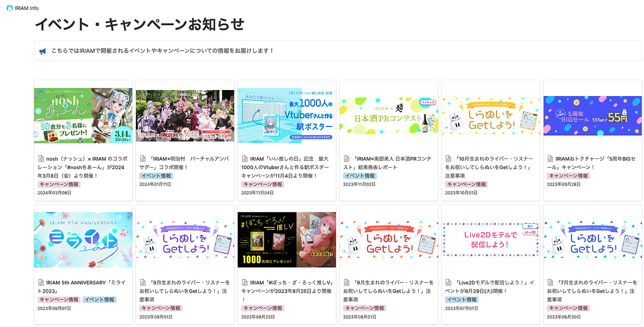Open the 5周年BIGセール 55円 banner
The image size is (644, 327).
(x=593, y=116)
